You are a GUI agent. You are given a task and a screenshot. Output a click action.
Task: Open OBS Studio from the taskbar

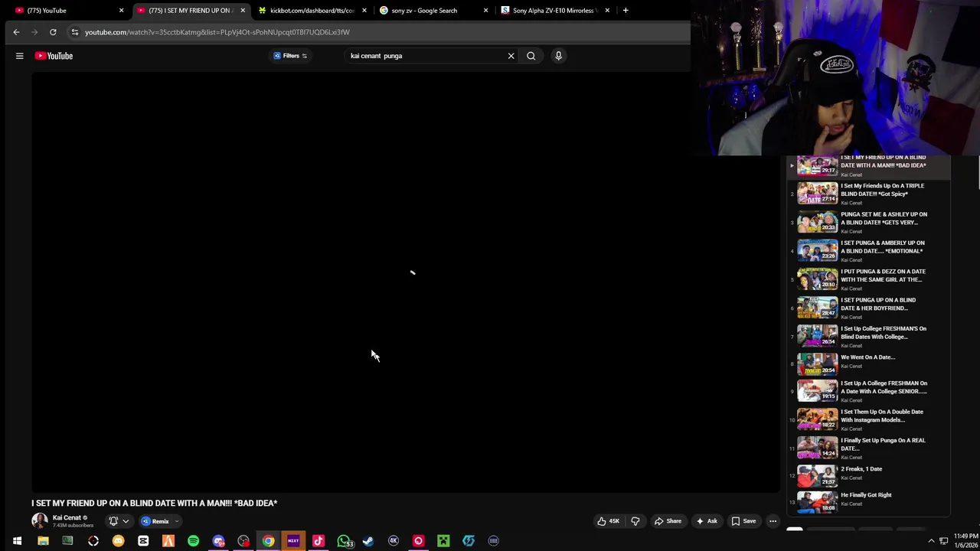pyautogui.click(x=243, y=541)
